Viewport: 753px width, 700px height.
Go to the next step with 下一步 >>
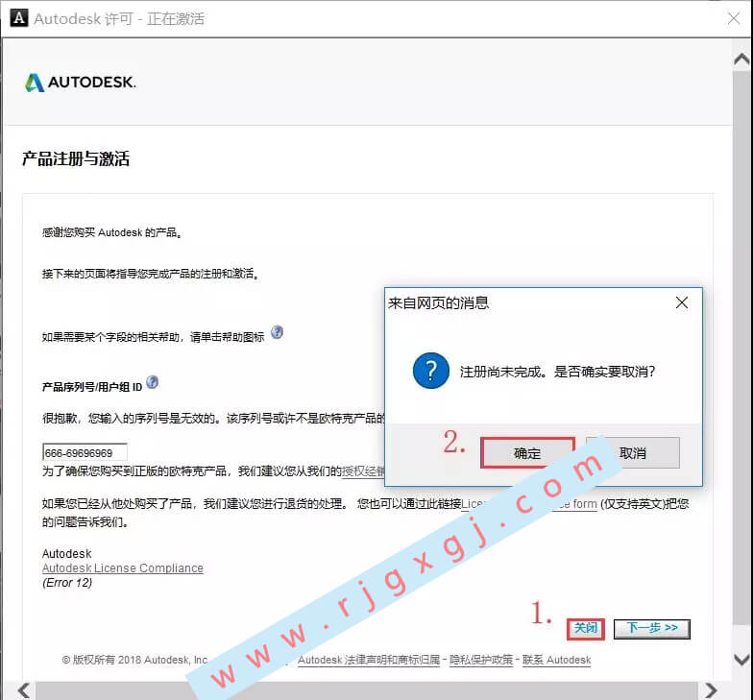[651, 628]
